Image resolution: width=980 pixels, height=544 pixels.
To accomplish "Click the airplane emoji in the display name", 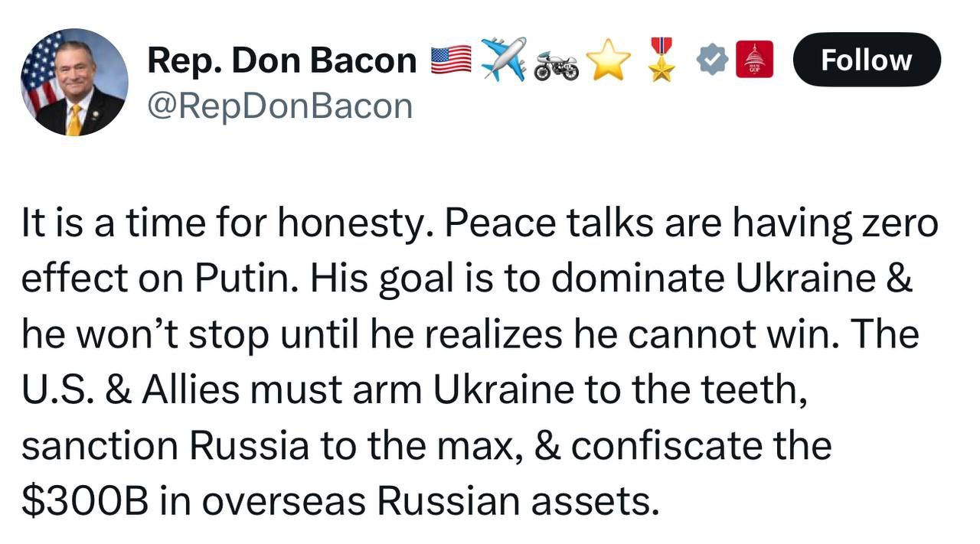I will coord(503,59).
